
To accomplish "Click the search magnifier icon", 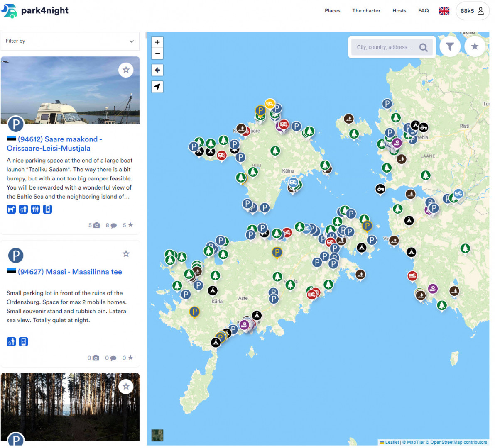I will (423, 47).
